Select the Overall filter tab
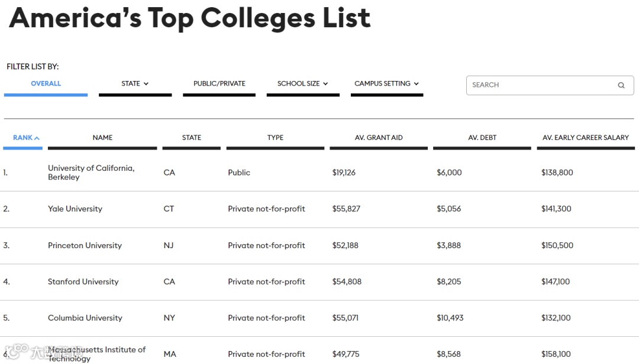The height and width of the screenshot is (364, 639). tap(46, 84)
